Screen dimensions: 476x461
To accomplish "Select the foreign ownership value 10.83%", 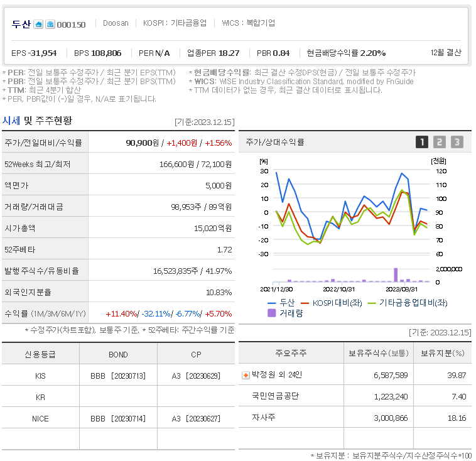I will (x=219, y=293).
